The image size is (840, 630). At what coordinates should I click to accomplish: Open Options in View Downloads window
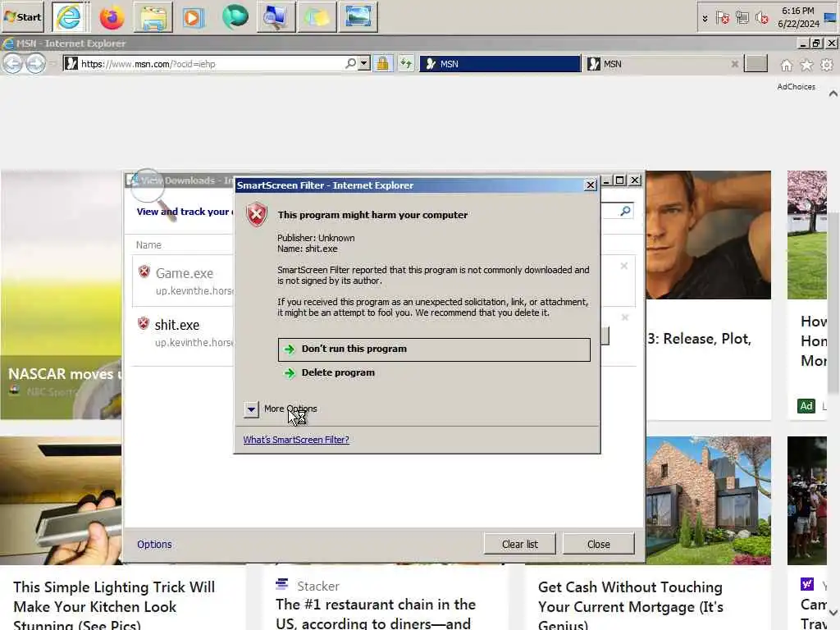click(154, 545)
